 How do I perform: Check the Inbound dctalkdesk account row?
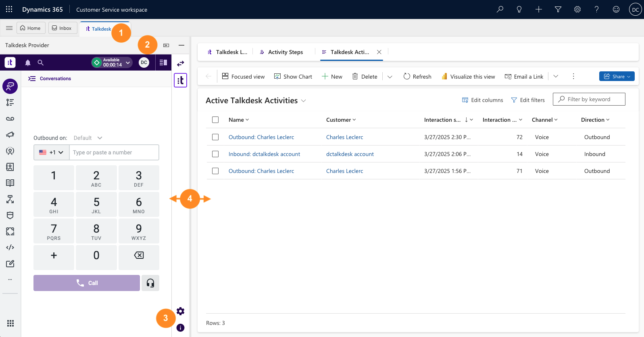point(215,154)
